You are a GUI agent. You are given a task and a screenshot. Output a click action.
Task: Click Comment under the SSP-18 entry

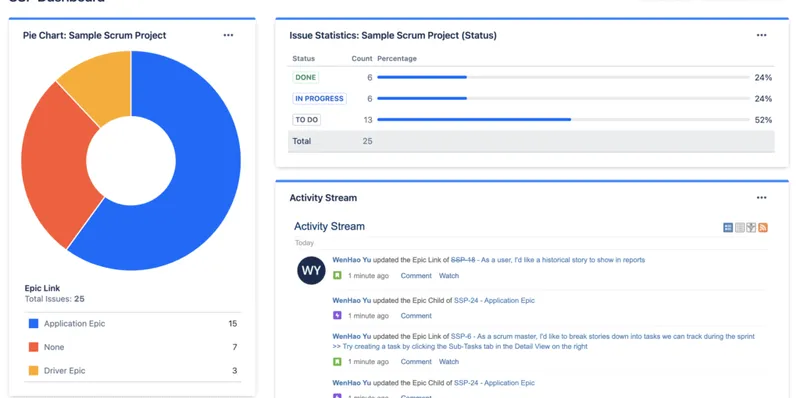[x=416, y=276]
